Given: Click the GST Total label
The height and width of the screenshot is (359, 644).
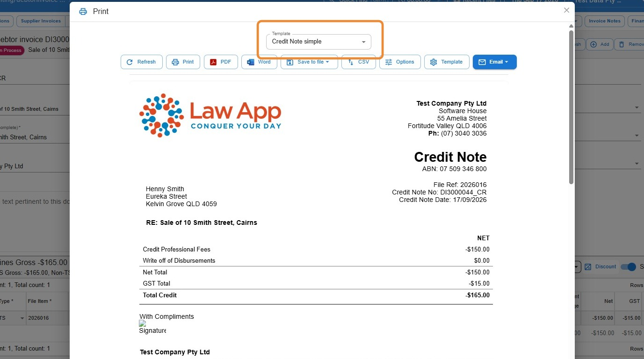Looking at the screenshot, I should click(x=157, y=283).
